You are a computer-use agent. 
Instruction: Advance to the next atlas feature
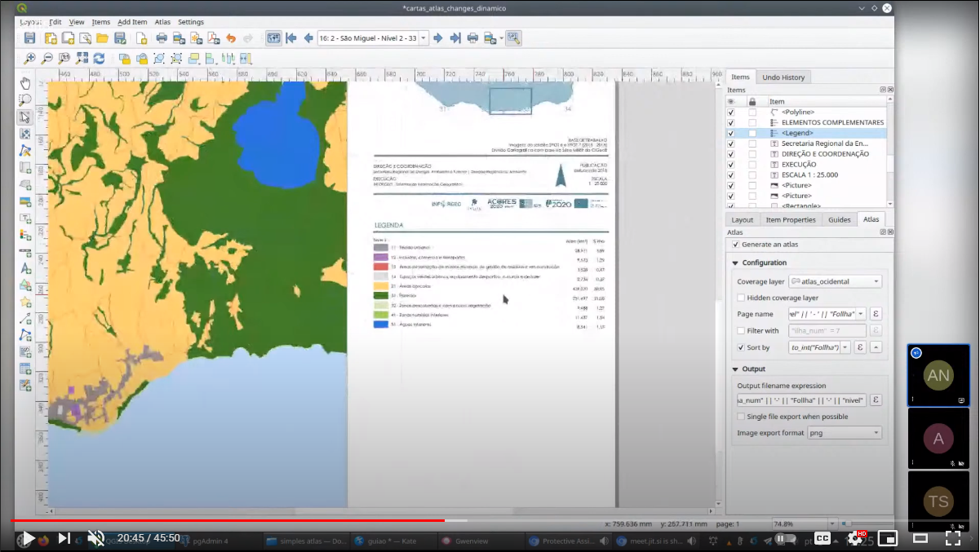point(437,38)
